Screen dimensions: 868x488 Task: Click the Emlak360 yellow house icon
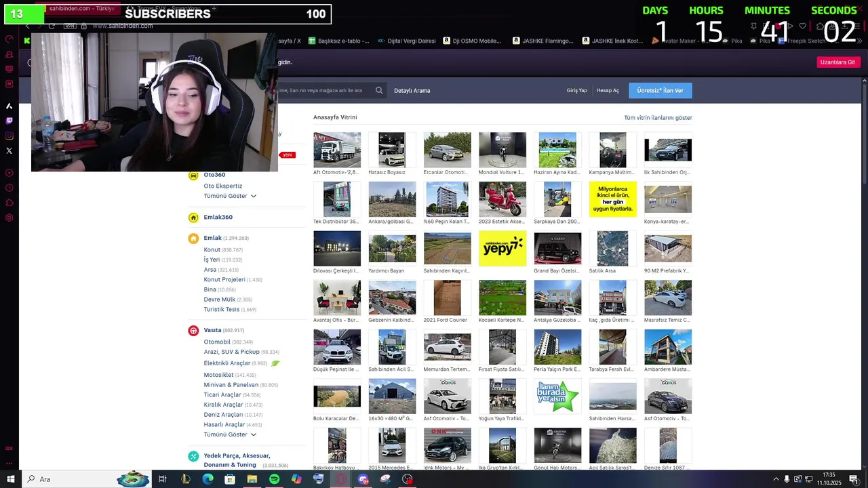193,218
